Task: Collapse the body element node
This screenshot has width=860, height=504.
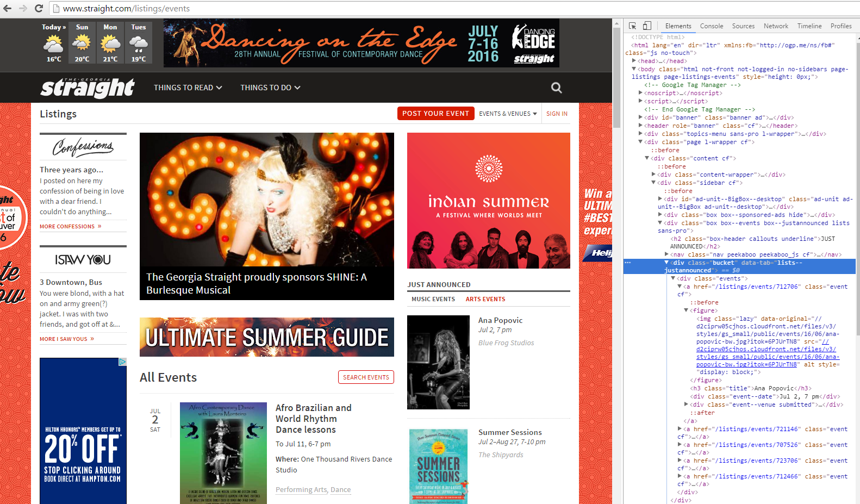Action: click(x=634, y=69)
